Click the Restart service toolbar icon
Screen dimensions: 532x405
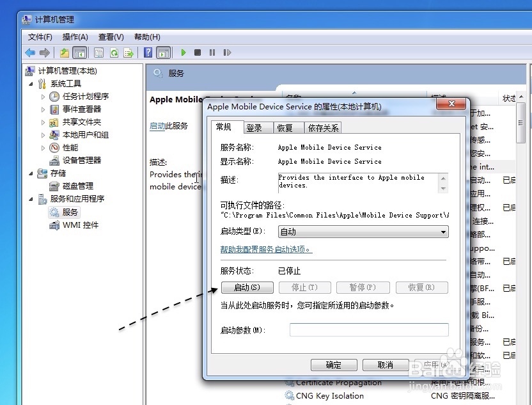click(228, 52)
